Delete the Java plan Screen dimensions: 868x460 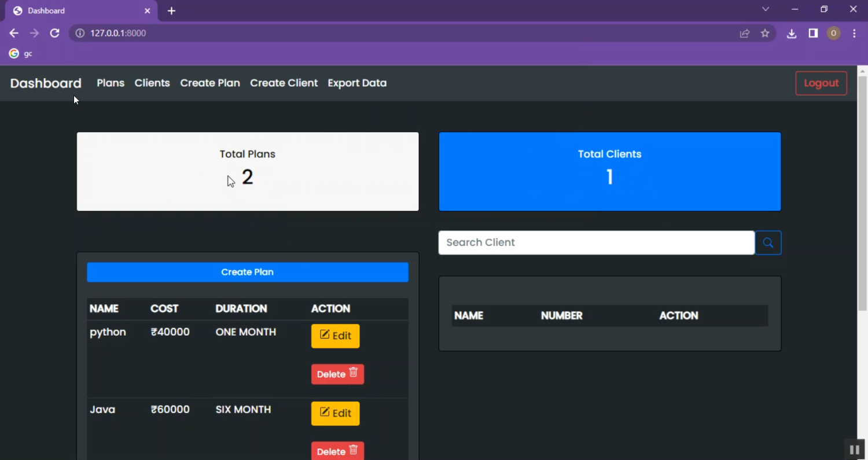[337, 451]
